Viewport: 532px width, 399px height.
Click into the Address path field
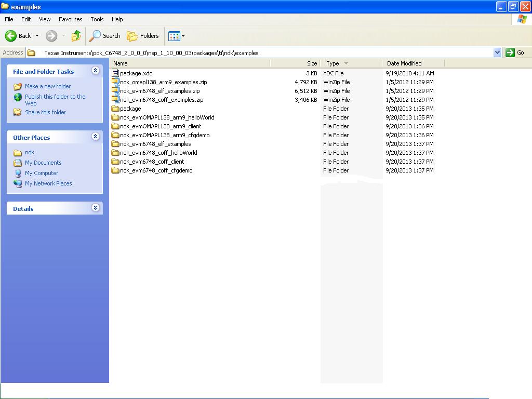264,53
